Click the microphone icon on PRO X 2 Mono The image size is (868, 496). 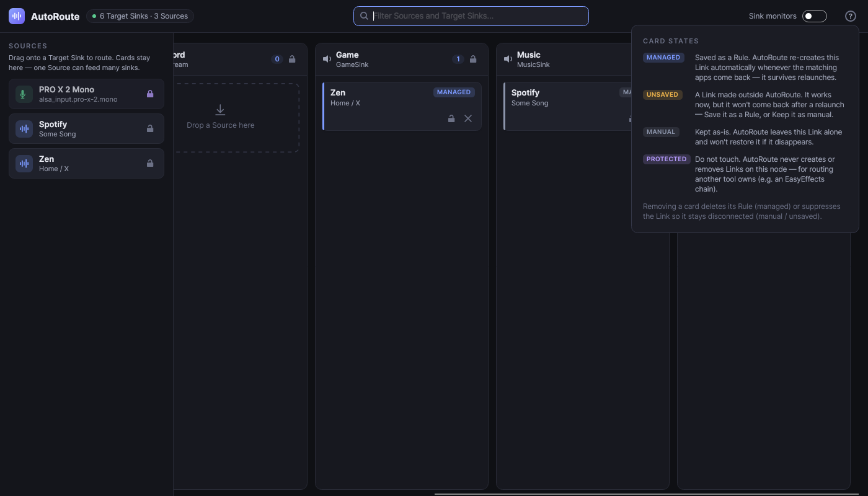(x=24, y=94)
